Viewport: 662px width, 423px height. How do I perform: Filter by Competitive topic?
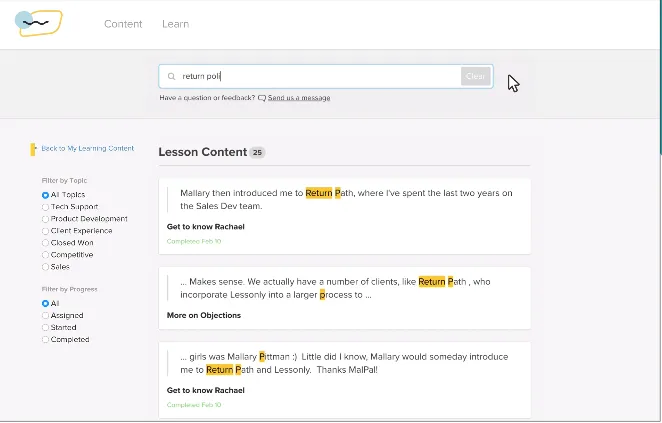coord(68,255)
